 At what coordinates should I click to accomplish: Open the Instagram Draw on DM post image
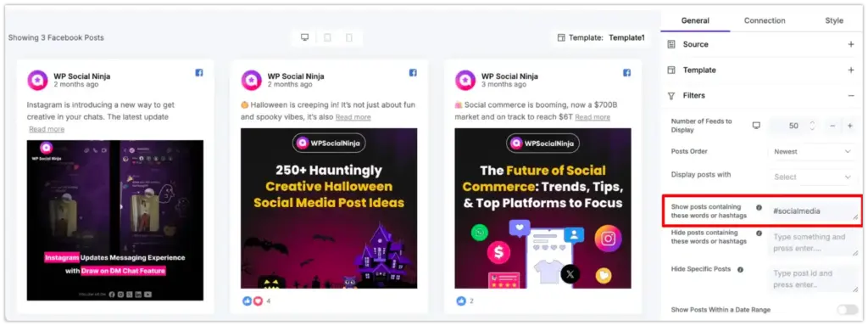pyautogui.click(x=115, y=220)
